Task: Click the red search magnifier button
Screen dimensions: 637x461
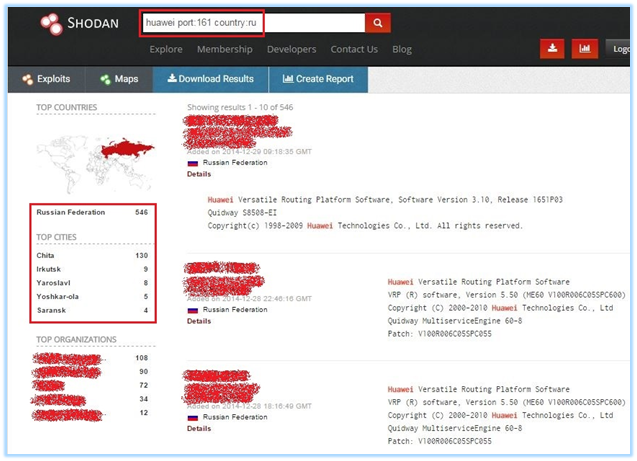Action: click(378, 23)
